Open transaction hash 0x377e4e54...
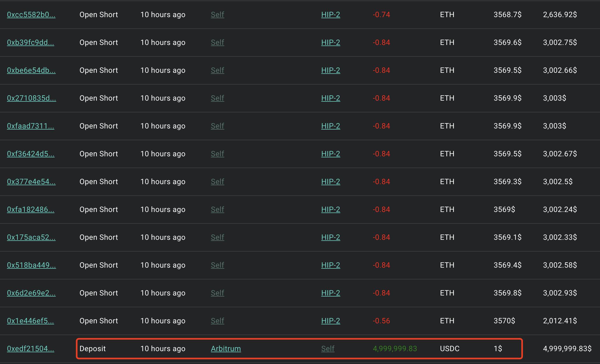Screen dimensions: 600x364 pyautogui.click(x=31, y=181)
